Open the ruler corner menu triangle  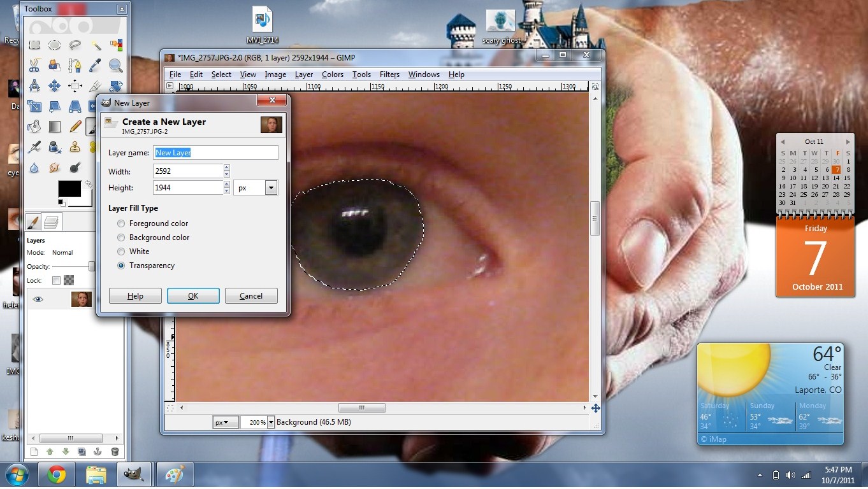point(170,86)
